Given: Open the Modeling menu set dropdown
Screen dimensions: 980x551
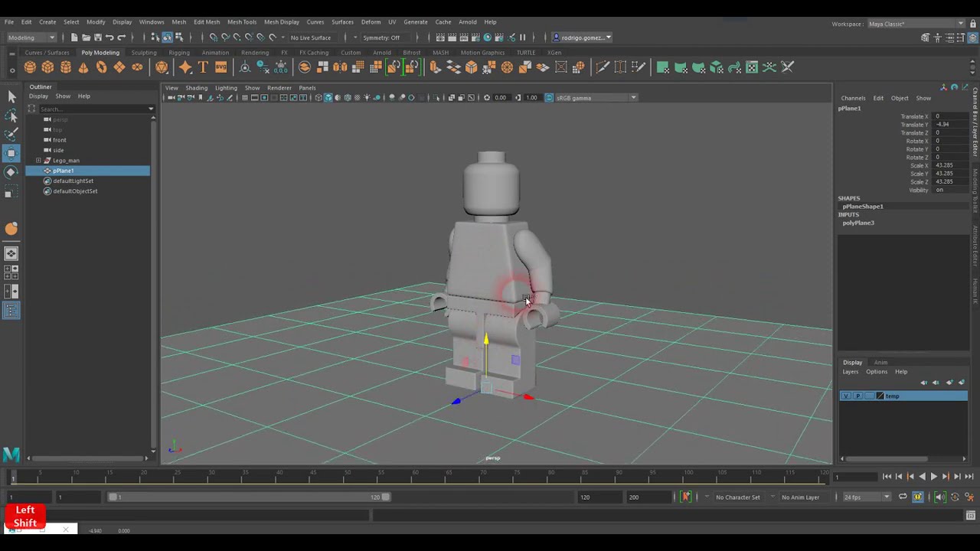Looking at the screenshot, I should pyautogui.click(x=31, y=37).
